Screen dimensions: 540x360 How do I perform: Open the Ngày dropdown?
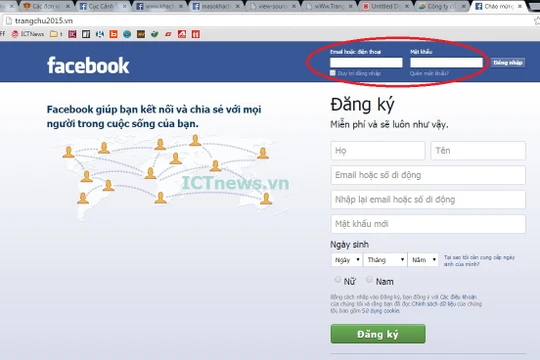346,260
